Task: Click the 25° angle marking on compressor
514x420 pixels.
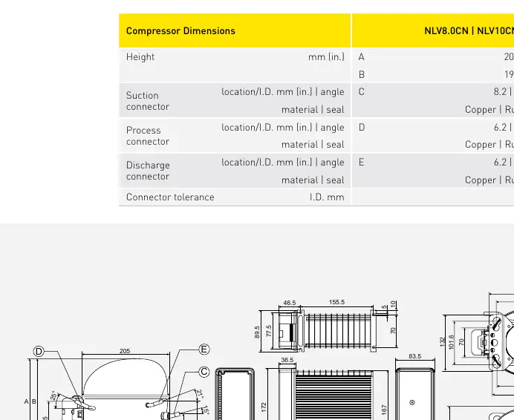Action: pyautogui.click(x=53, y=396)
